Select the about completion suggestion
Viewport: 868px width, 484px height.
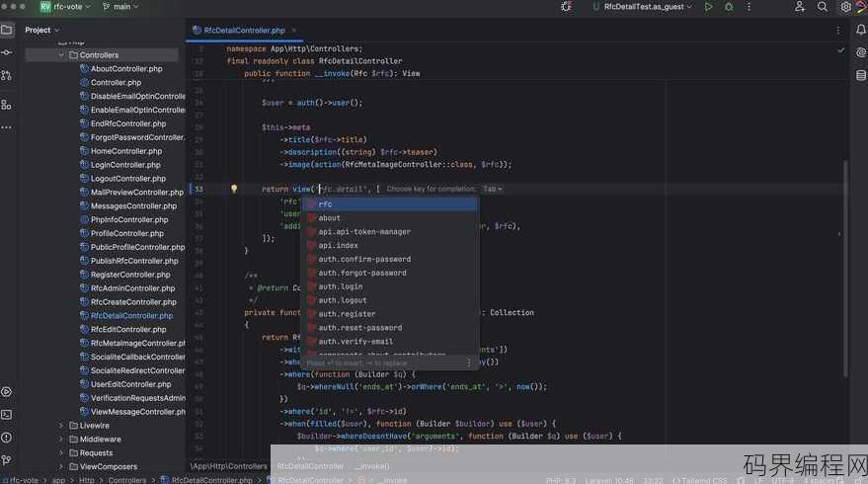pos(390,218)
